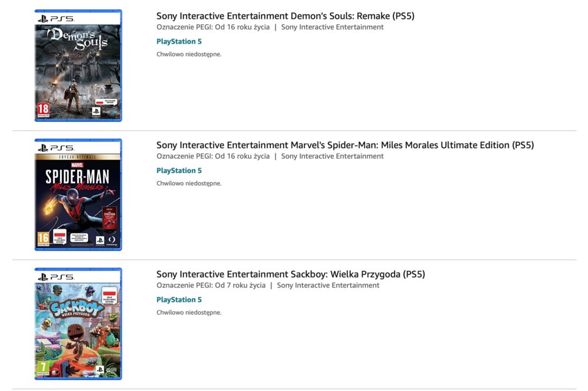Click 'Chwilowo niedostępne.' under Spider-Man listing
588x391 pixels.
pyautogui.click(x=189, y=183)
